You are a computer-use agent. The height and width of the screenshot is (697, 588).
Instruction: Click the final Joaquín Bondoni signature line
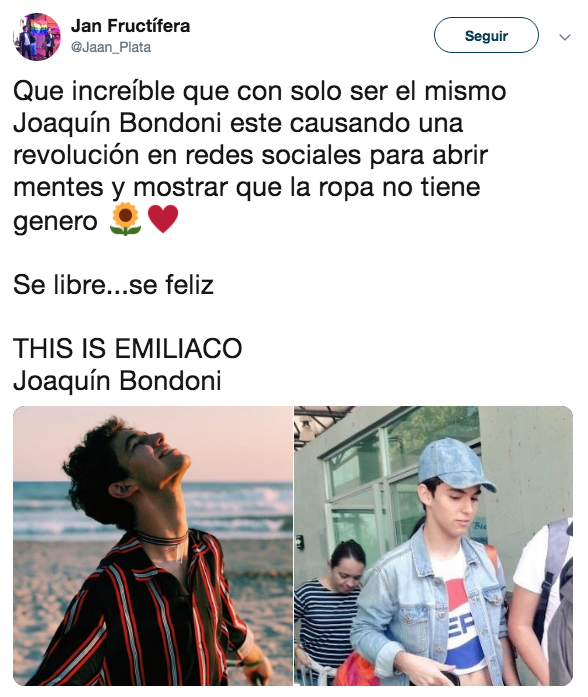click(x=117, y=381)
